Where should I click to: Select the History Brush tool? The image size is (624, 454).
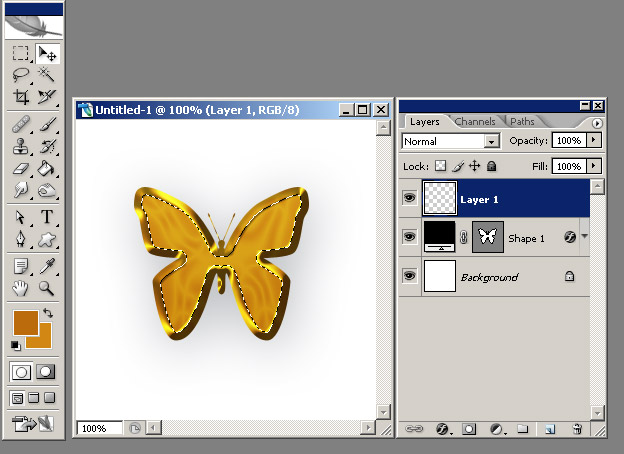(47, 146)
